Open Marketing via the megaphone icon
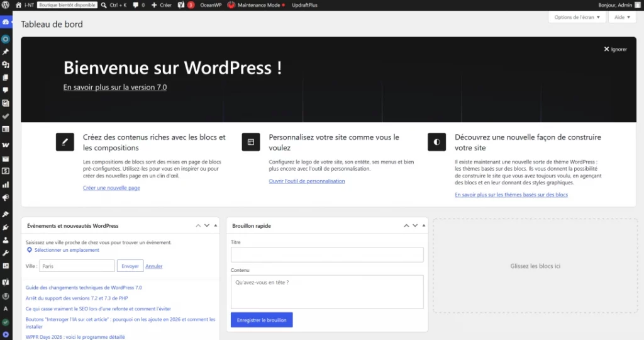 [x=6, y=198]
